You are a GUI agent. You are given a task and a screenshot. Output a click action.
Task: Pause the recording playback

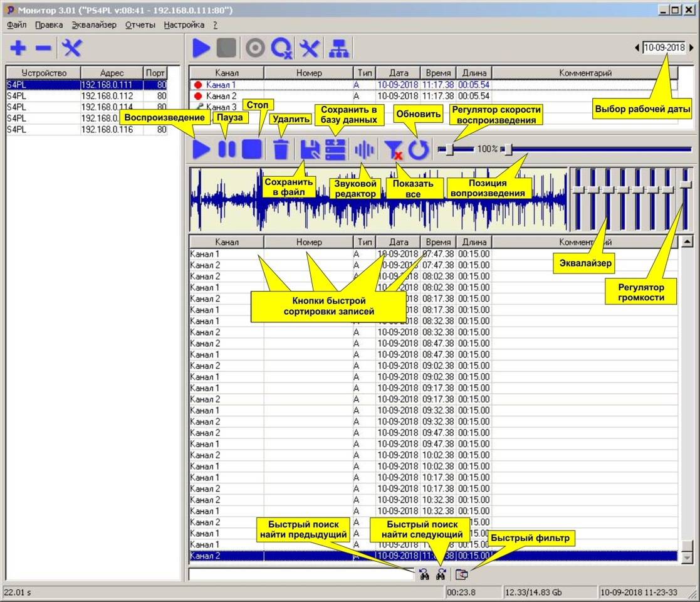(226, 150)
